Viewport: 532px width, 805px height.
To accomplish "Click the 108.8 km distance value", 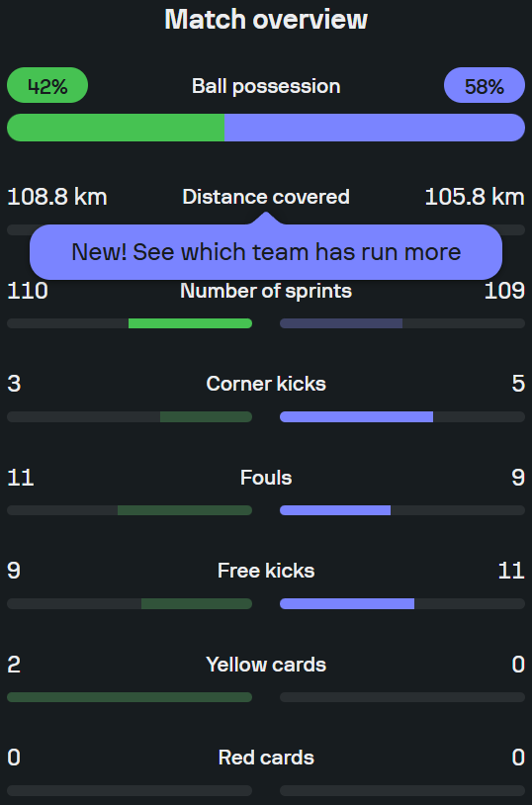I will point(57,197).
